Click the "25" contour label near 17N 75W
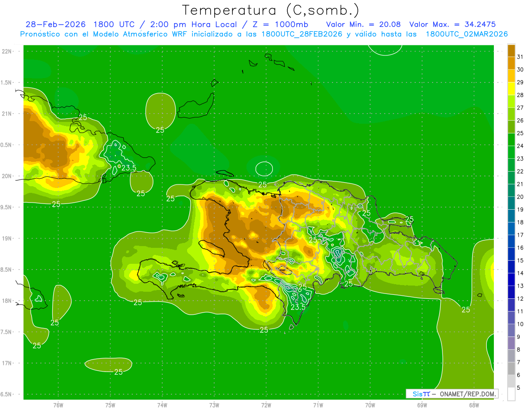Screen dimensions: 532x411 tap(118, 372)
